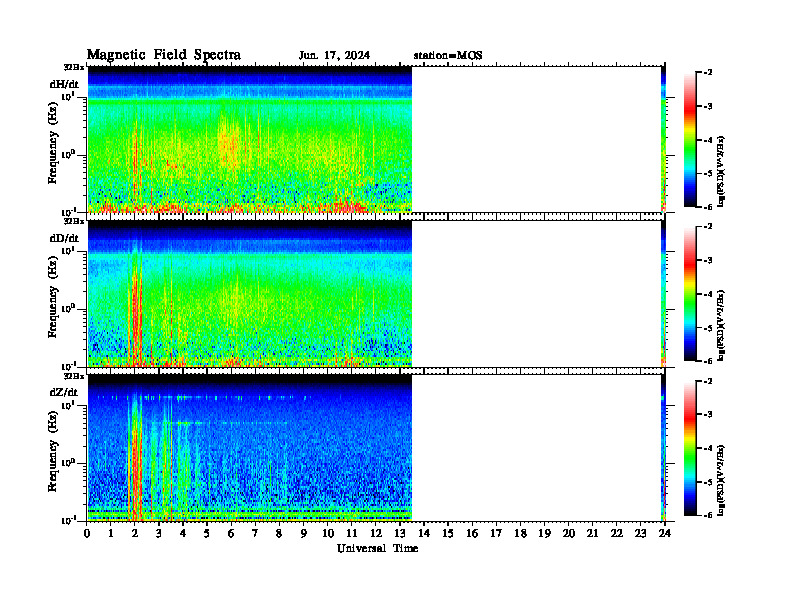Click hour "22" tick label on time axis
The image size is (792, 612).
click(x=617, y=533)
